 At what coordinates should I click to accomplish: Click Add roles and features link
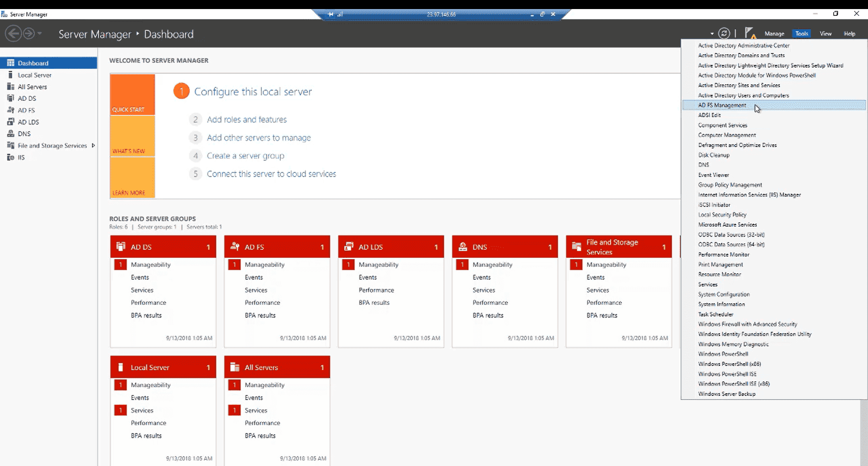[x=246, y=119]
